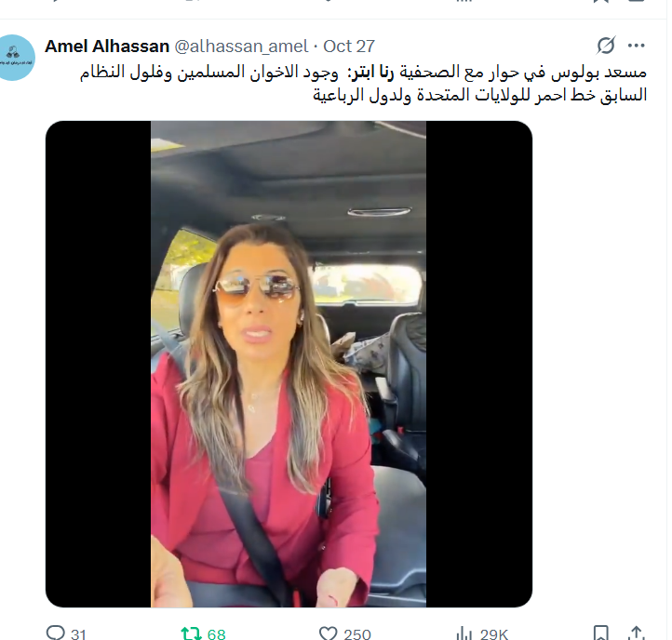Click the 250 likes count
The height and width of the screenshot is (640, 672).
point(357,634)
